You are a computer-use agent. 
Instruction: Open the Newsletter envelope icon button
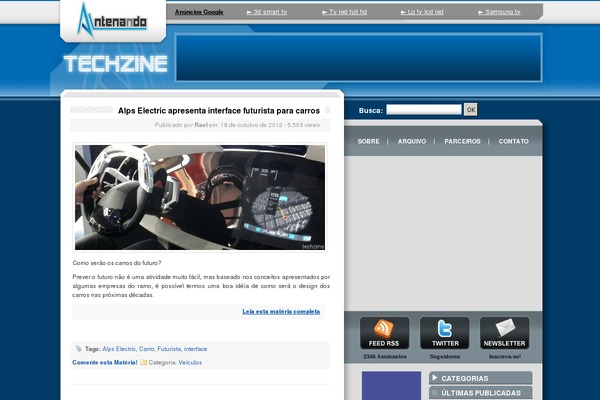tap(504, 333)
